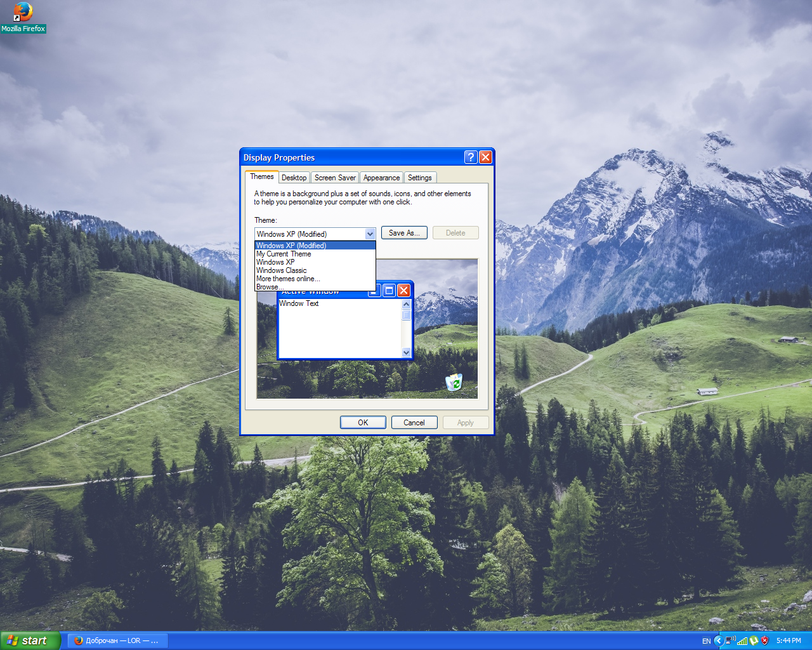Select Windows Classic from theme list

(x=281, y=270)
